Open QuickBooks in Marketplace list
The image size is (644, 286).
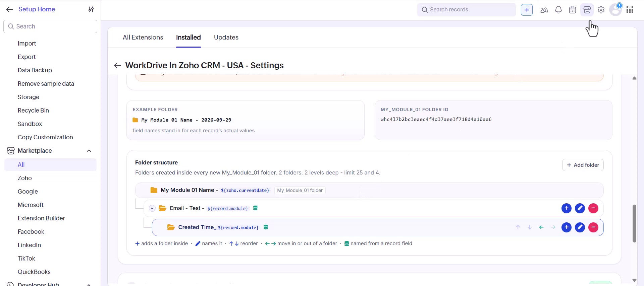(34, 272)
